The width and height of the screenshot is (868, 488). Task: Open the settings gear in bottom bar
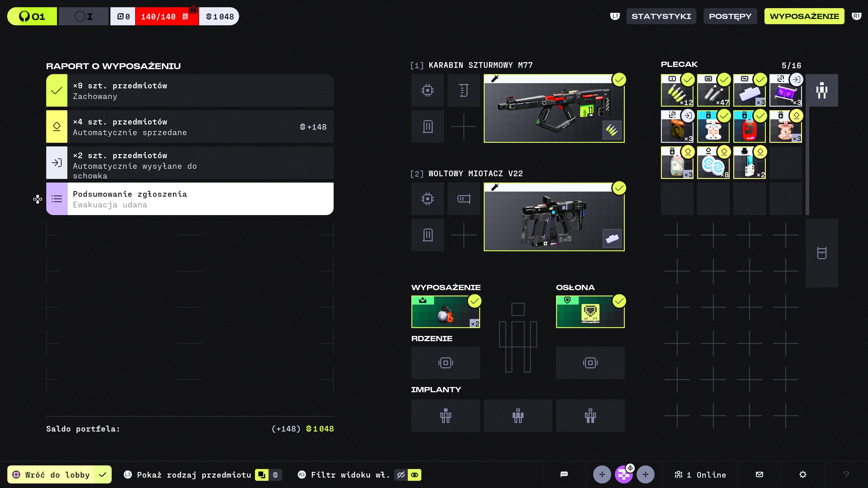click(x=803, y=474)
